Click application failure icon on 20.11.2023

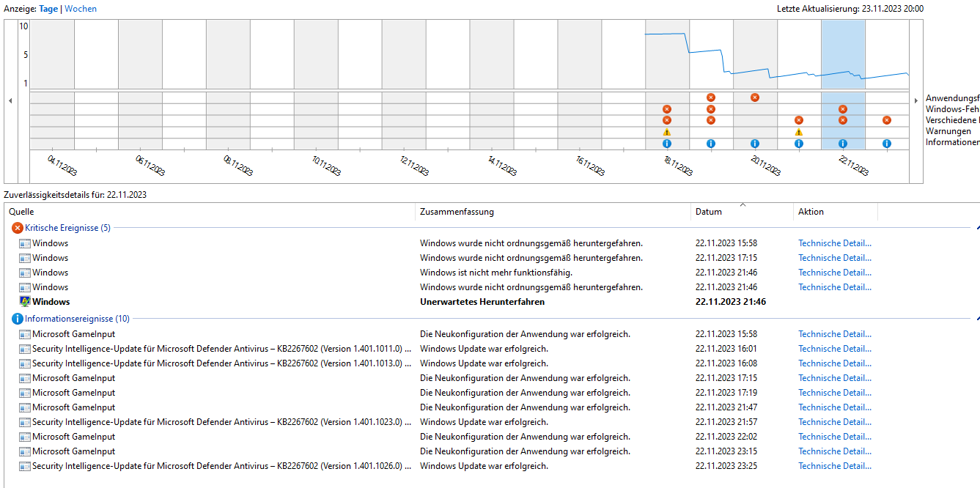[x=755, y=97]
